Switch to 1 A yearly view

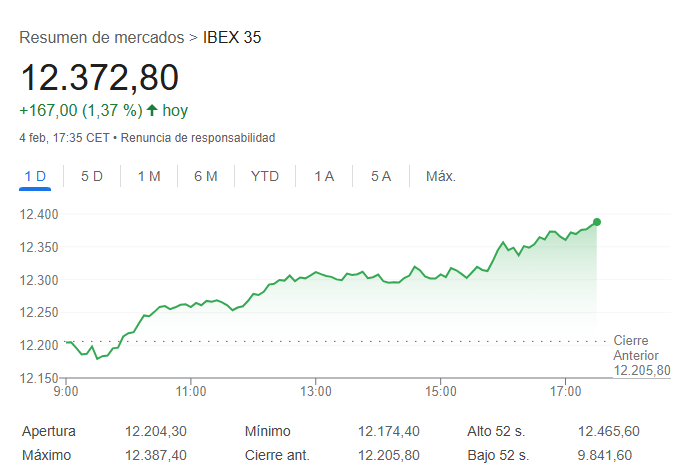click(324, 176)
